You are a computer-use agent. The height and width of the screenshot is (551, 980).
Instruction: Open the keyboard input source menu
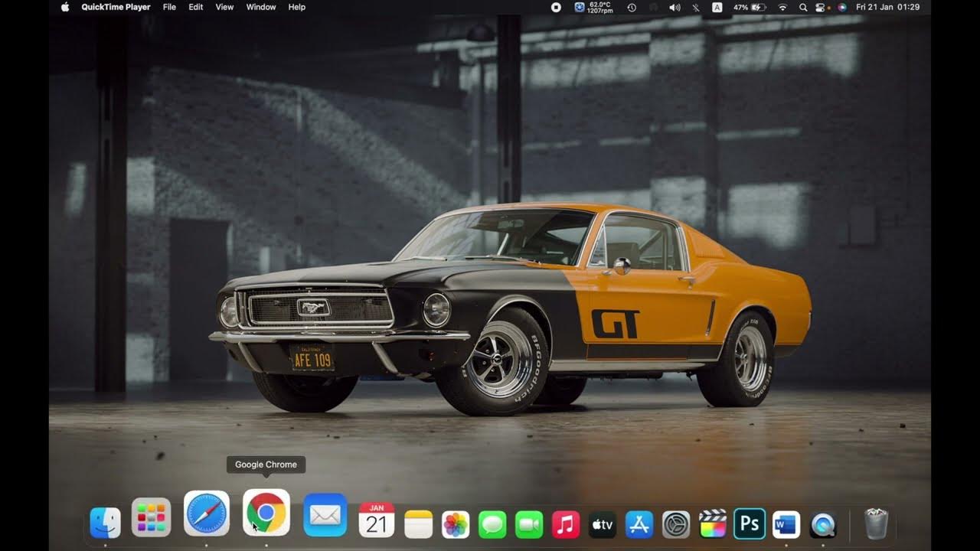coord(717,7)
